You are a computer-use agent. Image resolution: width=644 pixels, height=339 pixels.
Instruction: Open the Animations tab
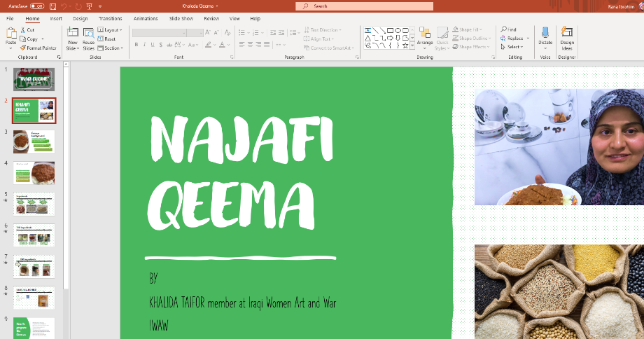pyautogui.click(x=146, y=18)
